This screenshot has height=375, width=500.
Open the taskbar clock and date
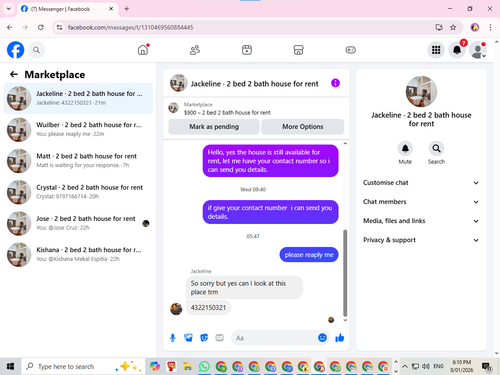462,366
